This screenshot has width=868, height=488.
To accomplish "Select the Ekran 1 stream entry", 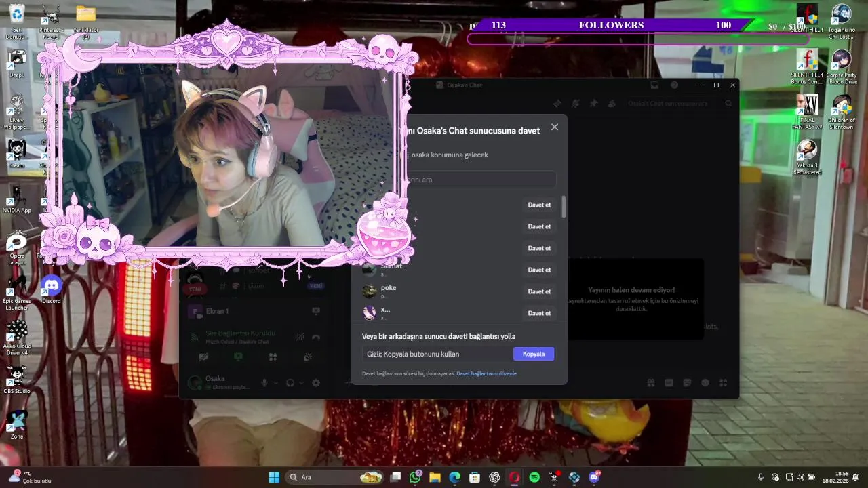I will tap(254, 311).
